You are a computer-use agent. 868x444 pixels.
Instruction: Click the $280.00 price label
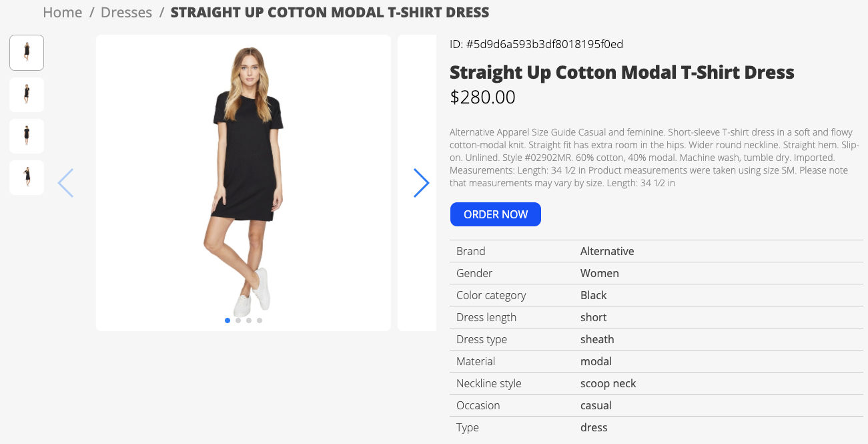click(x=483, y=97)
